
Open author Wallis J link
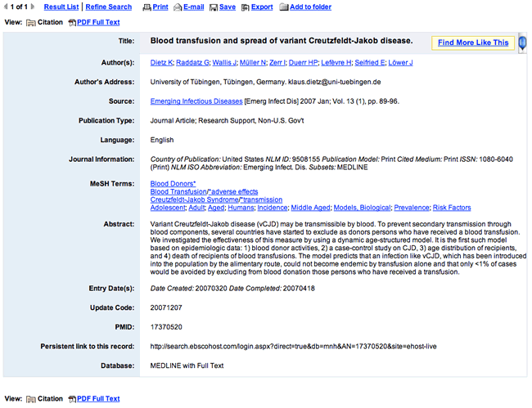click(x=224, y=63)
